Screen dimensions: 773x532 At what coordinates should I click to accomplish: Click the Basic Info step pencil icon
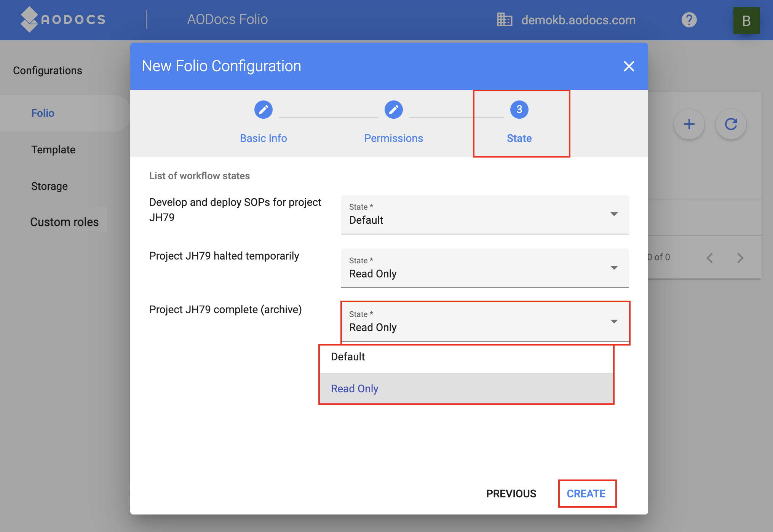[264, 110]
